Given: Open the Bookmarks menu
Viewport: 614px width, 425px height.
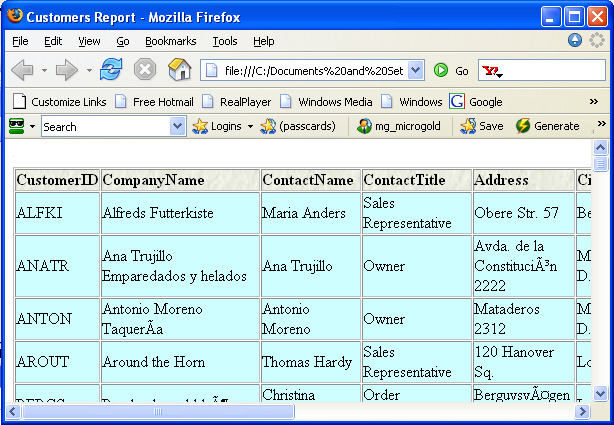Looking at the screenshot, I should [171, 41].
